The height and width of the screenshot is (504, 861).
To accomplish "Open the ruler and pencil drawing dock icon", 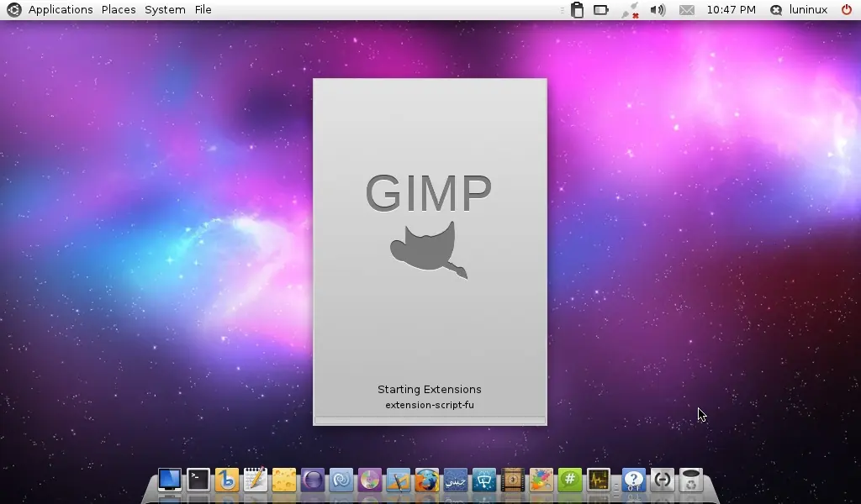I will tap(398, 480).
